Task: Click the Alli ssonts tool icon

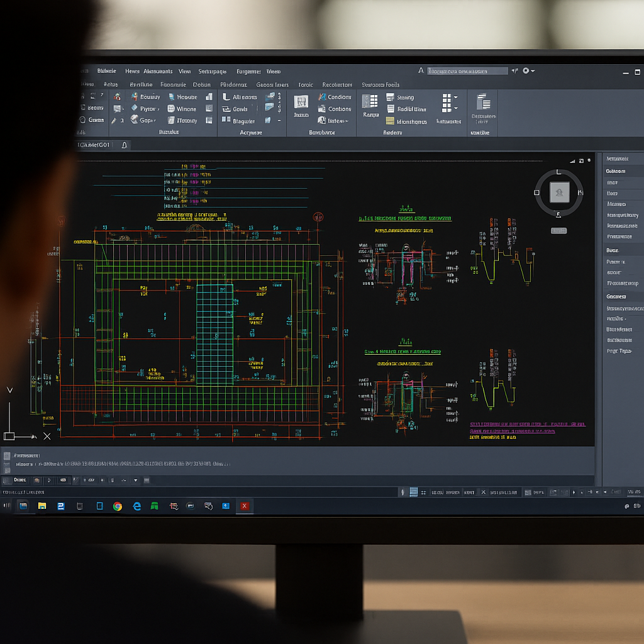Action: coord(226,97)
